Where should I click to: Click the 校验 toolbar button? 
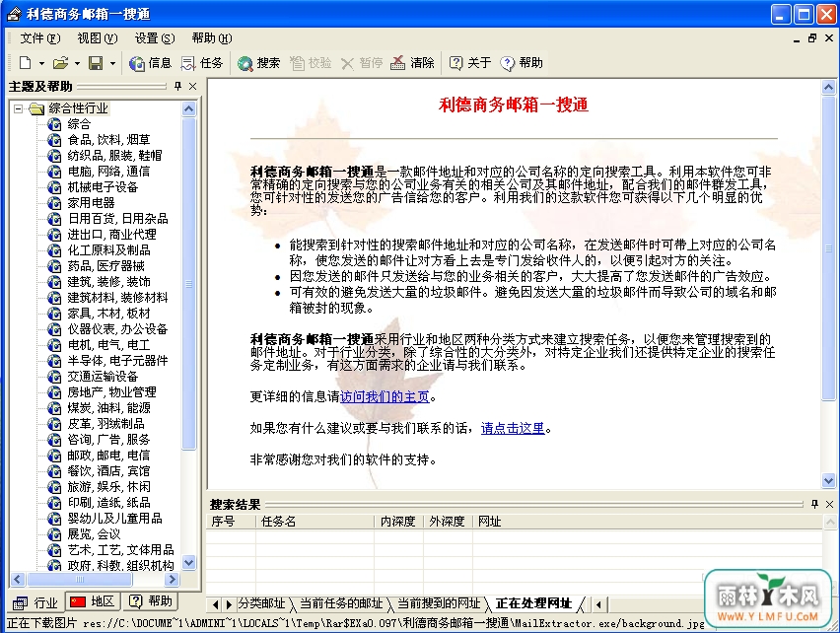[x=311, y=63]
